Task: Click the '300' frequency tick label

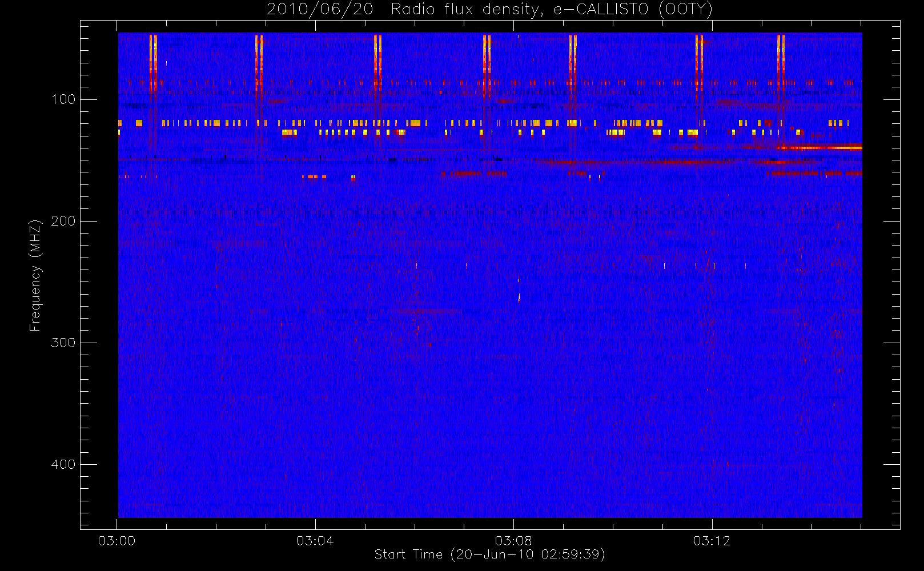Action: click(63, 343)
